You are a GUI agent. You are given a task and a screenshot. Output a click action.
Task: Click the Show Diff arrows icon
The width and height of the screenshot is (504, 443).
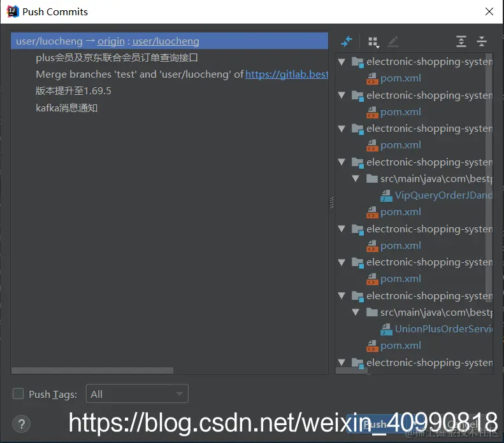pos(347,41)
